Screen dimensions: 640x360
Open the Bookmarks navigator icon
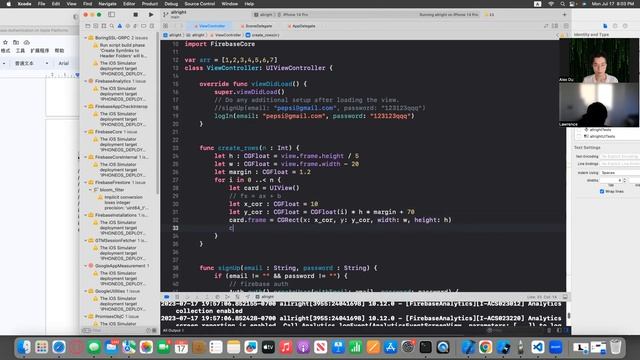click(104, 26)
